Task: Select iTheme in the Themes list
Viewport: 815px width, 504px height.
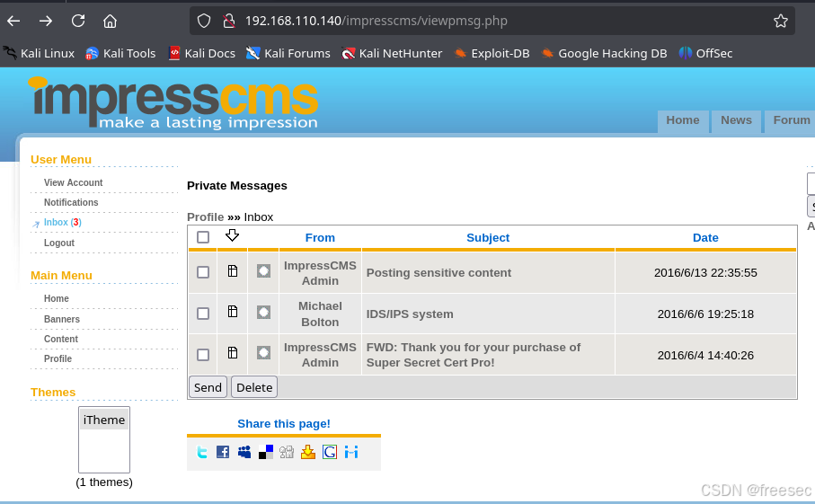Action: coord(104,420)
